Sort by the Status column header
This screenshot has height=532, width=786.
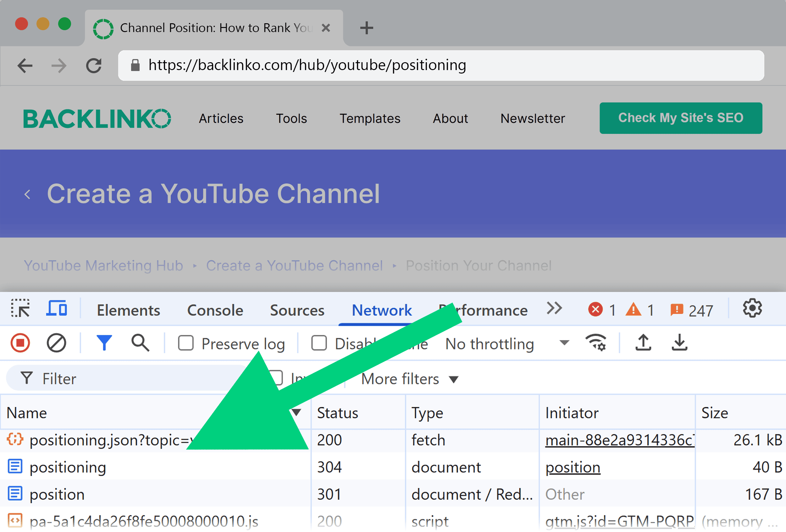(x=358, y=413)
